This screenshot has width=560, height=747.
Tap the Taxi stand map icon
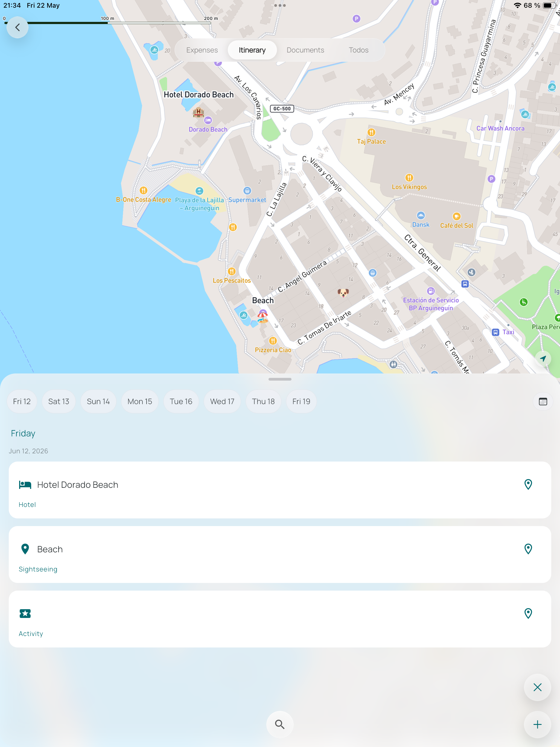tap(495, 332)
